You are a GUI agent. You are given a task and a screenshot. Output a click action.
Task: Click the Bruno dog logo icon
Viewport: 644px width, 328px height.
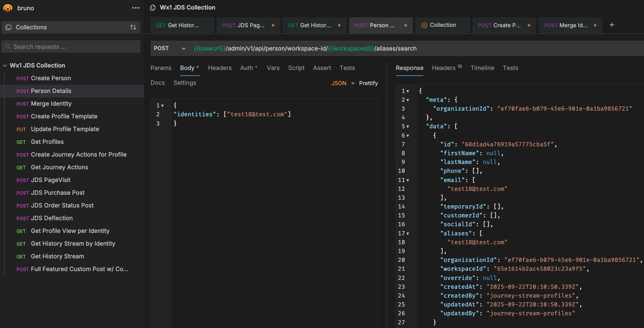click(x=8, y=8)
